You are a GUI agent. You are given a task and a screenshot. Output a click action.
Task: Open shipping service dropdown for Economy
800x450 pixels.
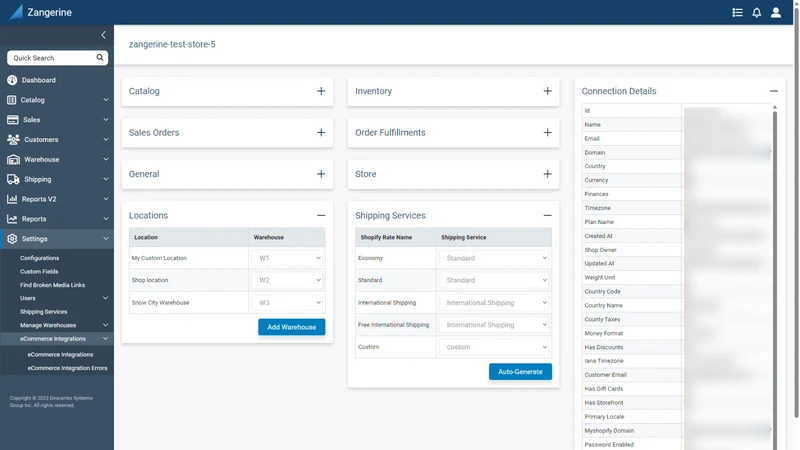[x=494, y=258]
